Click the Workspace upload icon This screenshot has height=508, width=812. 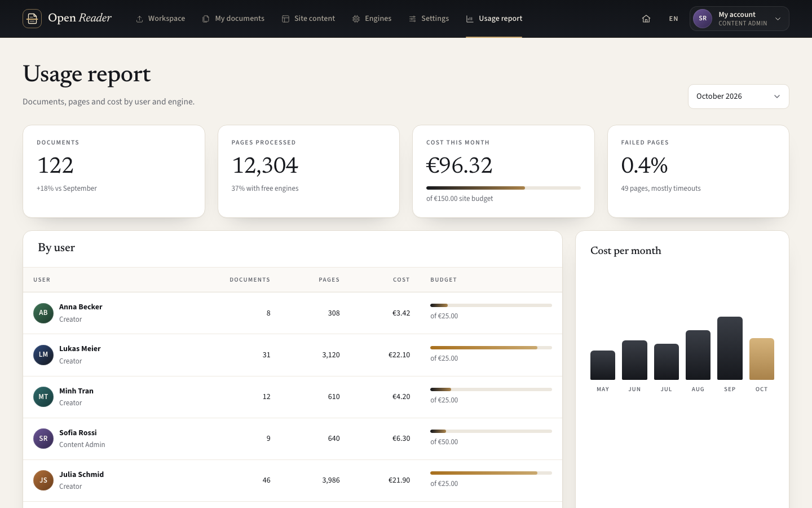139,19
